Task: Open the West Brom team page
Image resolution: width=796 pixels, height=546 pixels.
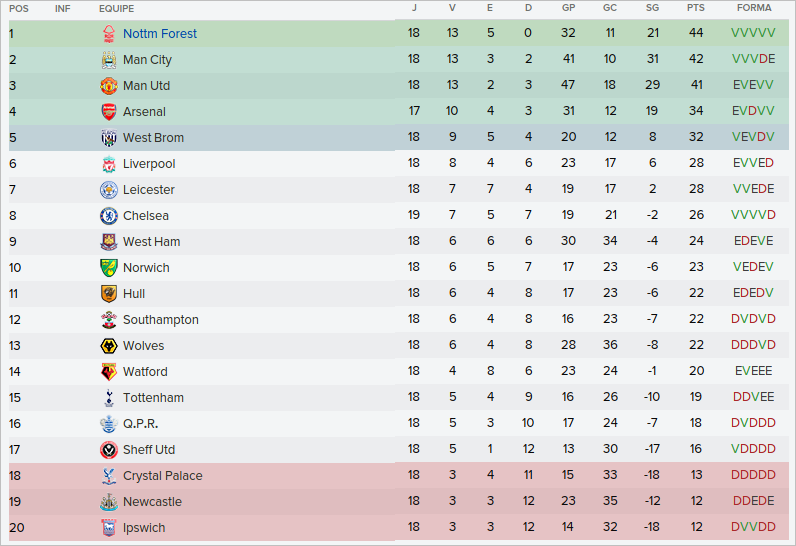Action: pos(153,138)
